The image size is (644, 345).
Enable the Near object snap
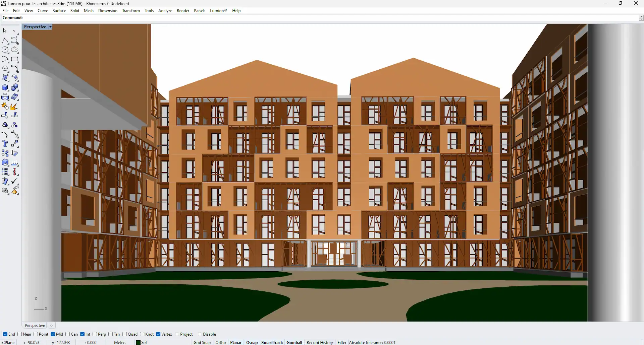[20, 334]
